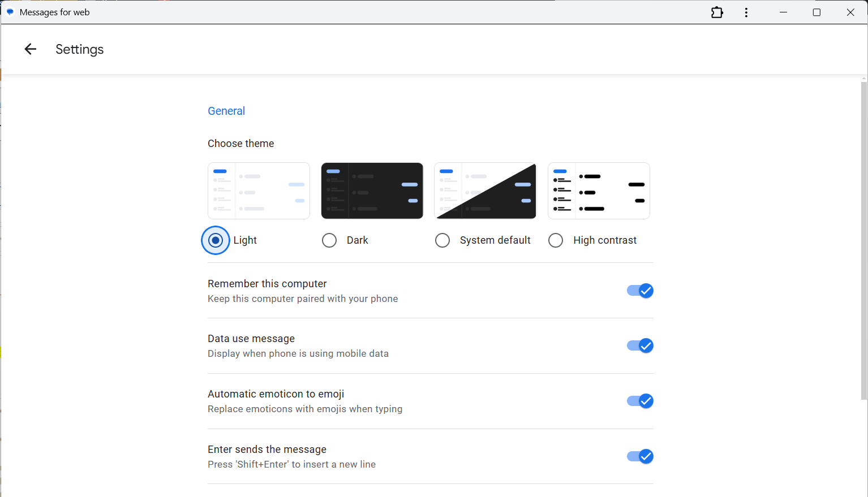The height and width of the screenshot is (497, 868).
Task: Close the Messages for web window
Action: (850, 12)
